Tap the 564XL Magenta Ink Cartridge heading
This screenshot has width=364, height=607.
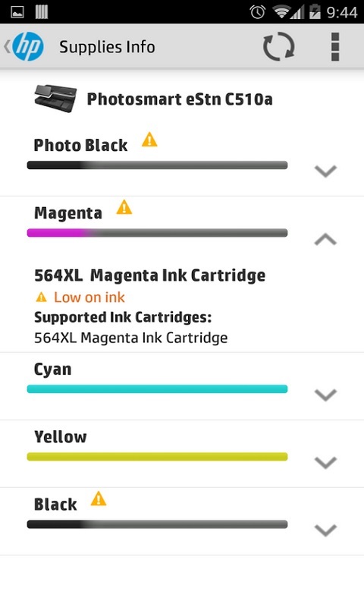click(x=149, y=275)
